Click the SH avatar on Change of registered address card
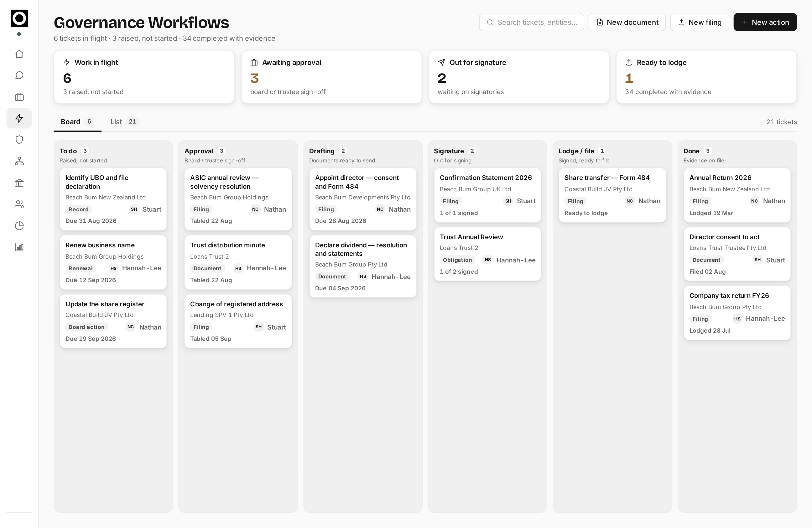812x528 pixels. click(x=259, y=327)
